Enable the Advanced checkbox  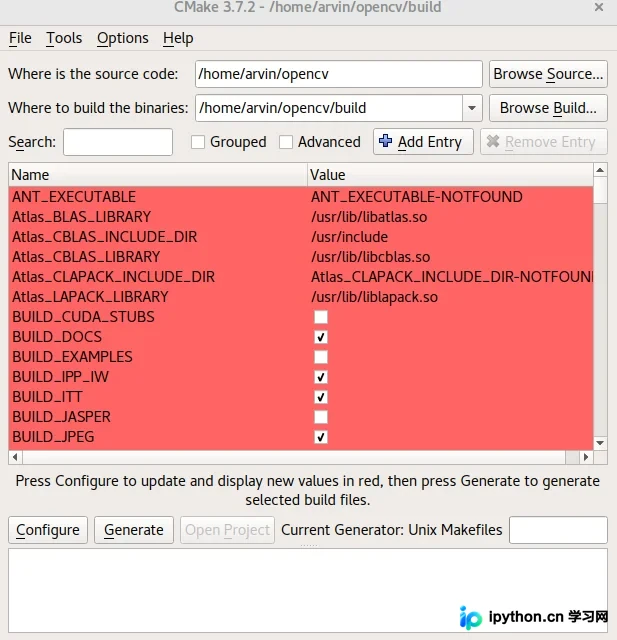[x=286, y=142]
